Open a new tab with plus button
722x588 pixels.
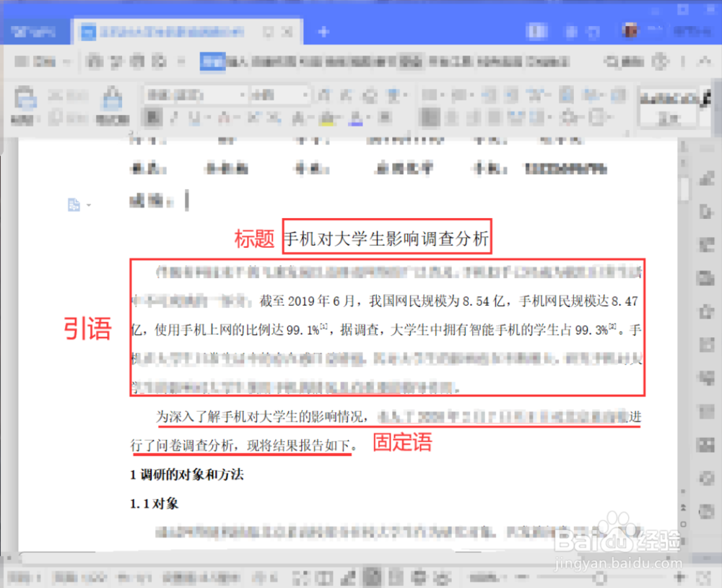323,32
